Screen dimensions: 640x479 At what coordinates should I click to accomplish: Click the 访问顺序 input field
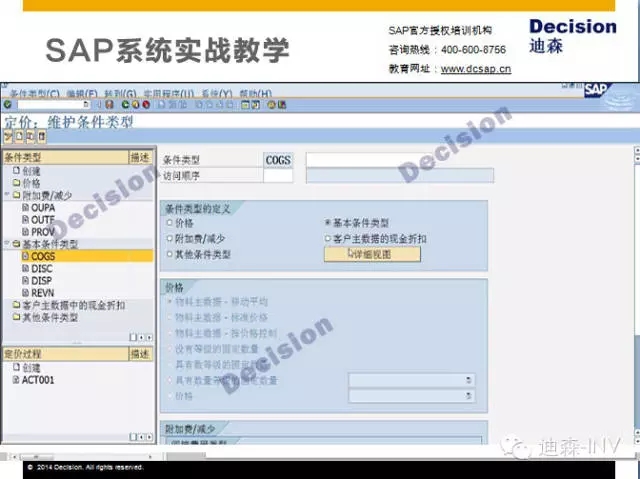tap(278, 176)
